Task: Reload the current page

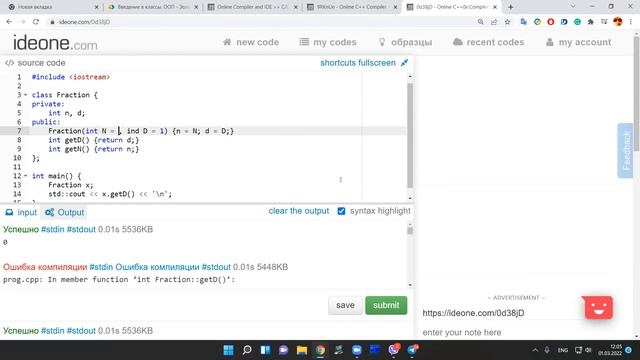Action: 36,22
